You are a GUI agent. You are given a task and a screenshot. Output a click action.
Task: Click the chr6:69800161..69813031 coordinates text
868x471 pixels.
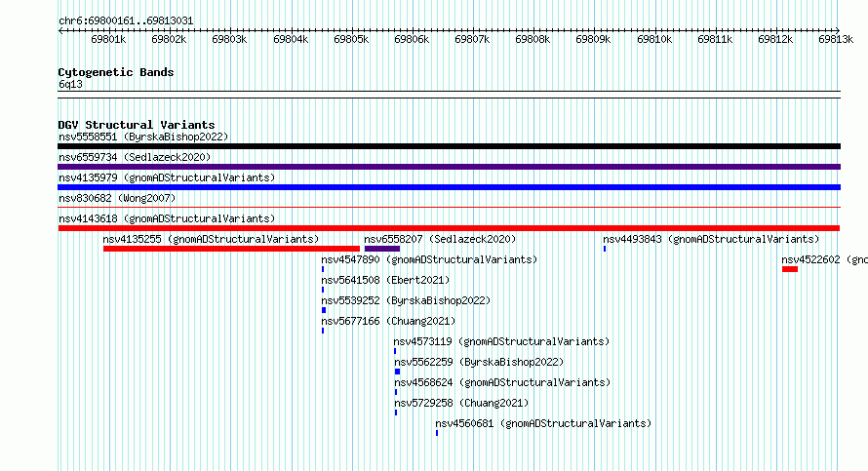pos(126,21)
